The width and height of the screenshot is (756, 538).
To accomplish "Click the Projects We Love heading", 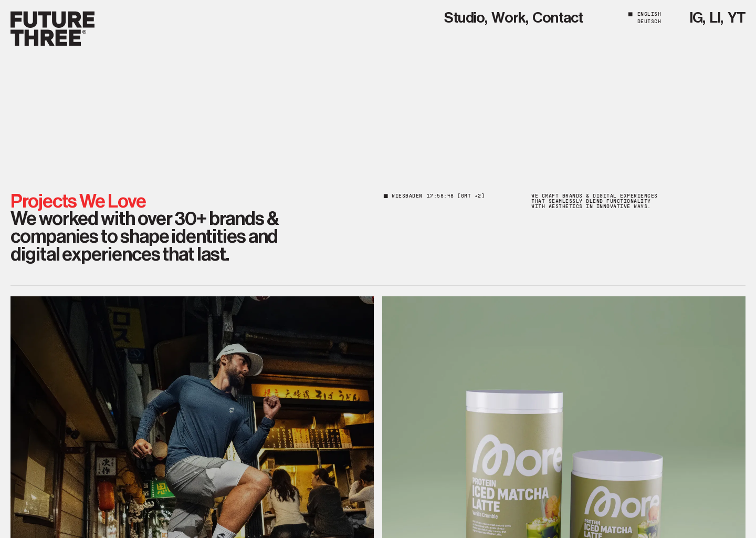I will point(78,201).
